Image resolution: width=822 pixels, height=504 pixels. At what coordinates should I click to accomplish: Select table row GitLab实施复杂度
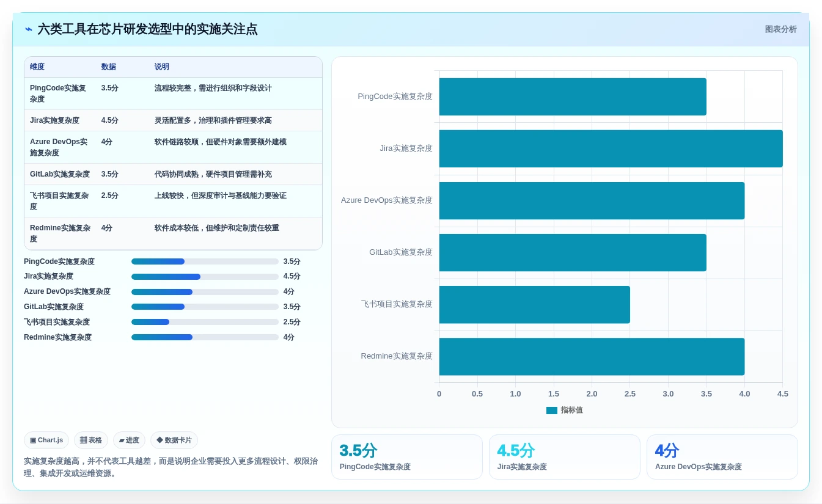[x=173, y=174]
